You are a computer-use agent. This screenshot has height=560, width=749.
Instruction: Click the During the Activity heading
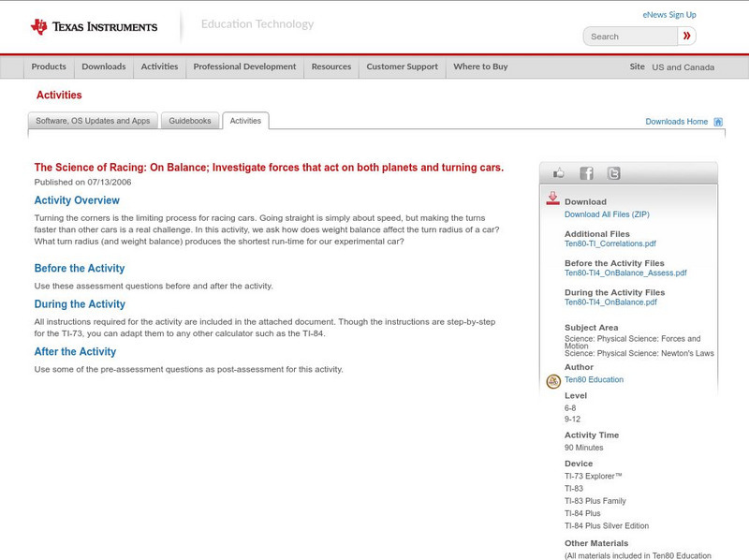(80, 304)
